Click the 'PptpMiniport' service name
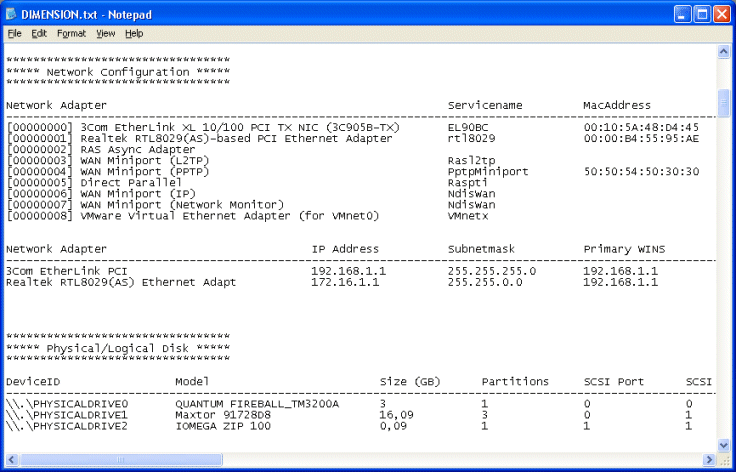 click(488, 172)
